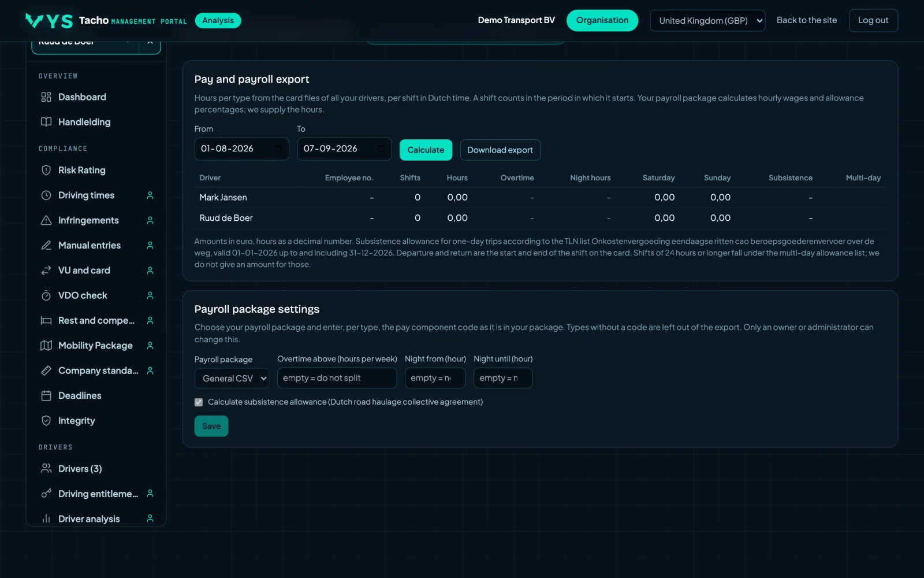The width and height of the screenshot is (924, 578).
Task: Click the Mobility Package map icon
Action: [x=46, y=346]
